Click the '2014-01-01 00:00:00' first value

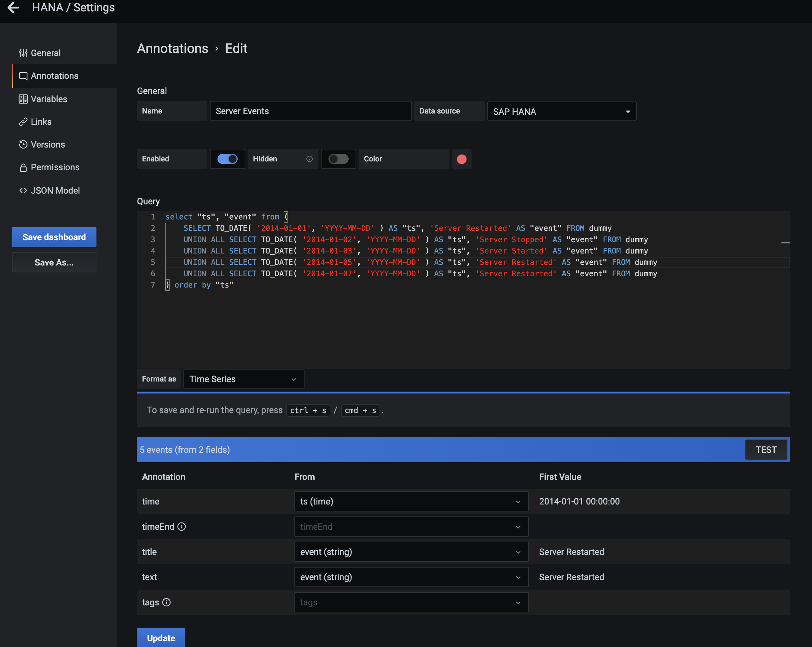[x=579, y=501]
